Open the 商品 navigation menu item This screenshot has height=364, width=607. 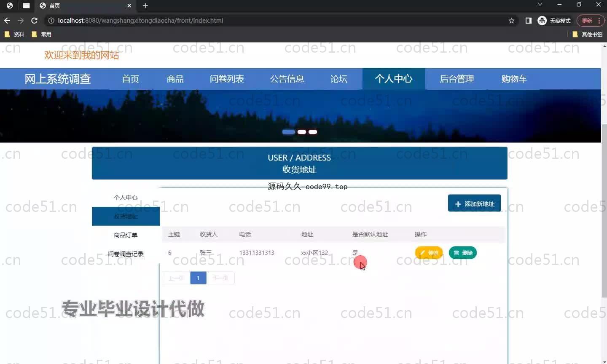175,79
